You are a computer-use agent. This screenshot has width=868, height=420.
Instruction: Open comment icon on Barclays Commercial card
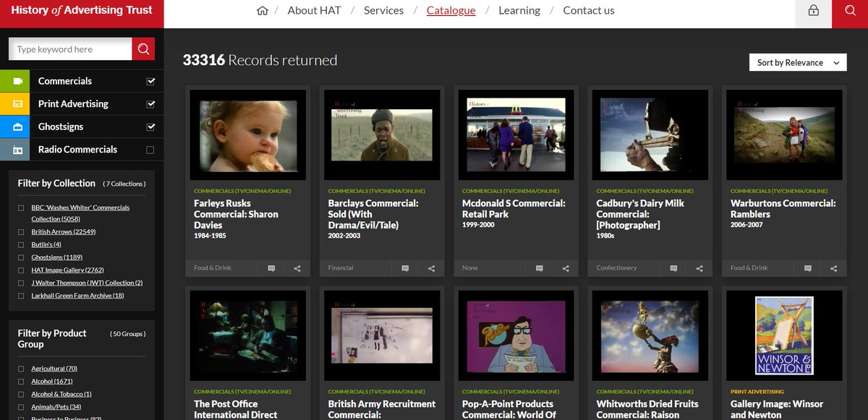406,268
